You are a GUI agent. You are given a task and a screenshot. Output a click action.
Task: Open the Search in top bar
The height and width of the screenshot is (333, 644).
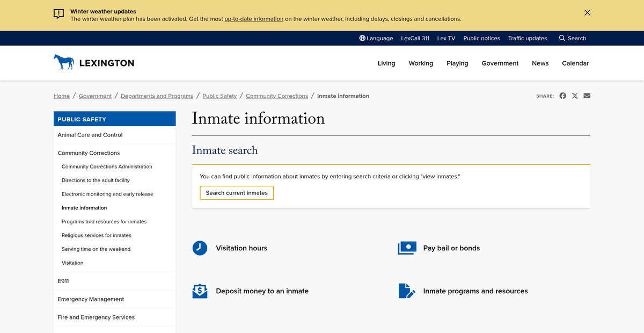pyautogui.click(x=572, y=38)
